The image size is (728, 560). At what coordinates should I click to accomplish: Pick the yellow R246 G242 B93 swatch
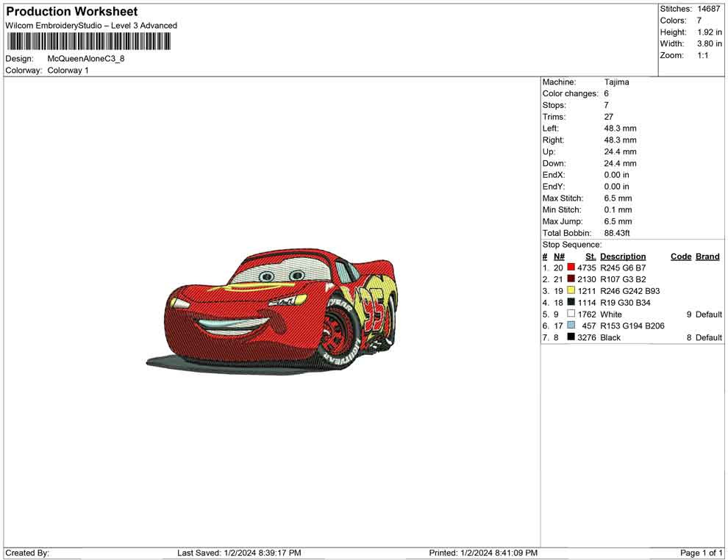click(571, 291)
